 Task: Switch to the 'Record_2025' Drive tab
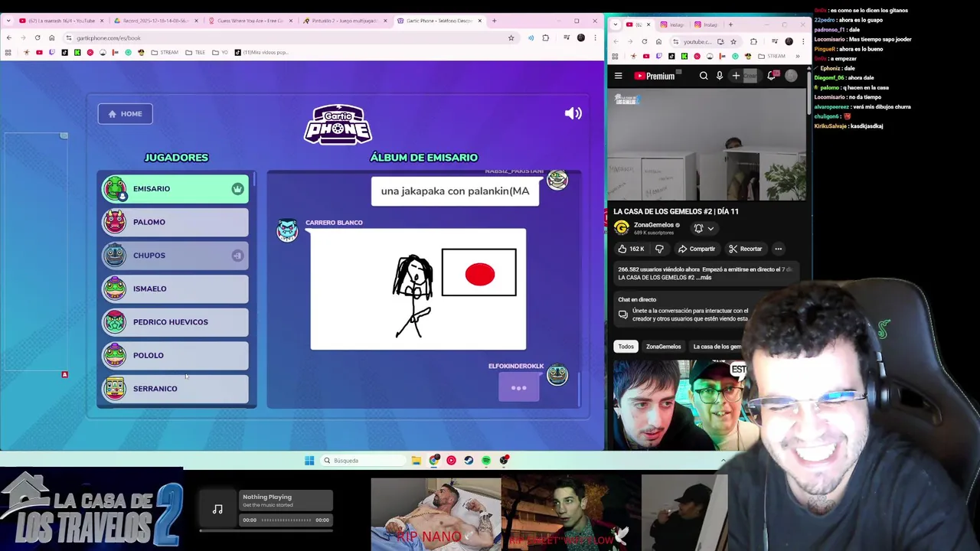(155, 21)
